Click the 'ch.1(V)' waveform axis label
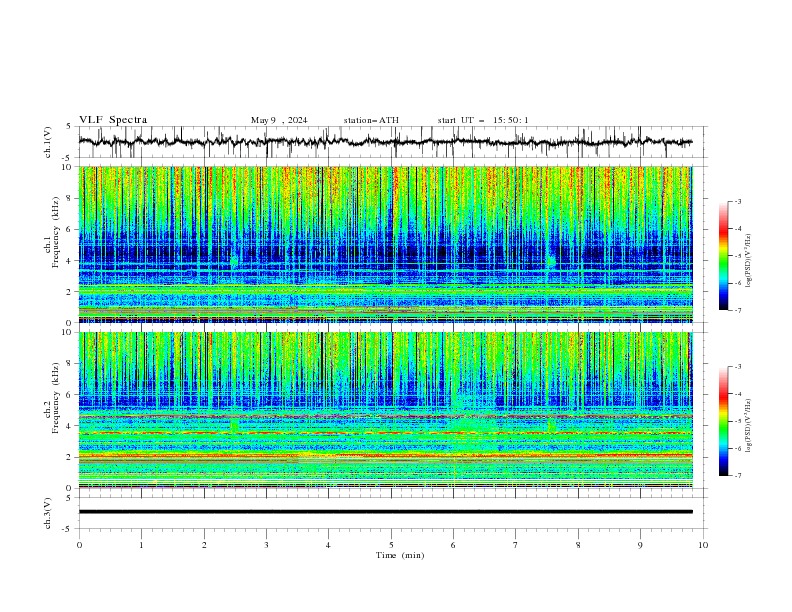 click(x=48, y=142)
